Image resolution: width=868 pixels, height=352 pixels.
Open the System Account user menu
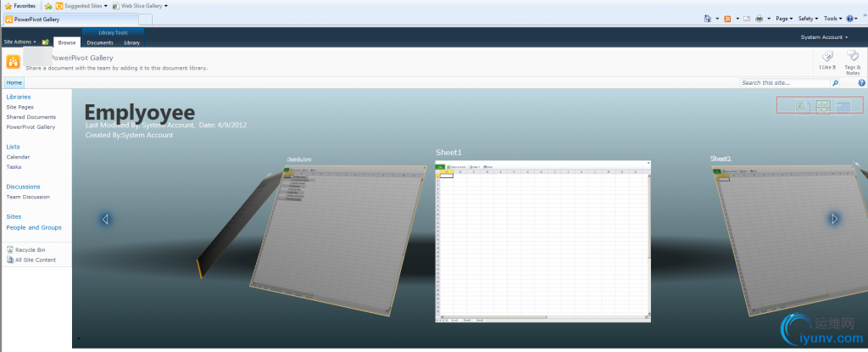(x=824, y=37)
